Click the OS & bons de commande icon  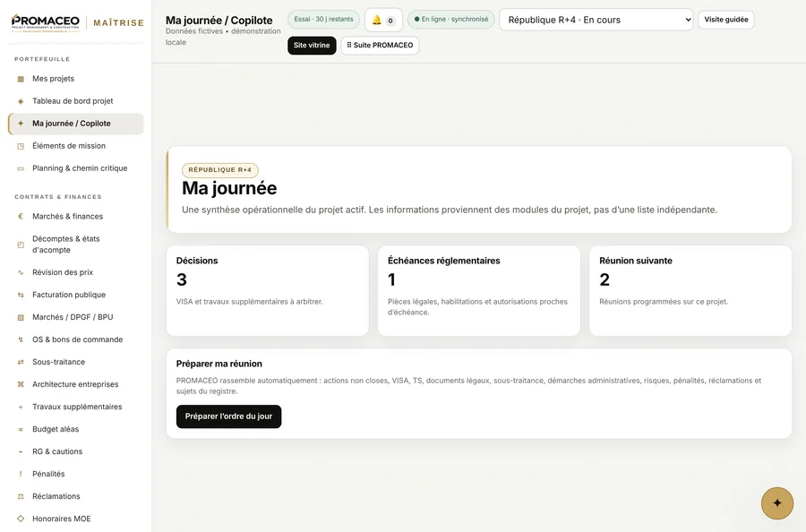(21, 339)
